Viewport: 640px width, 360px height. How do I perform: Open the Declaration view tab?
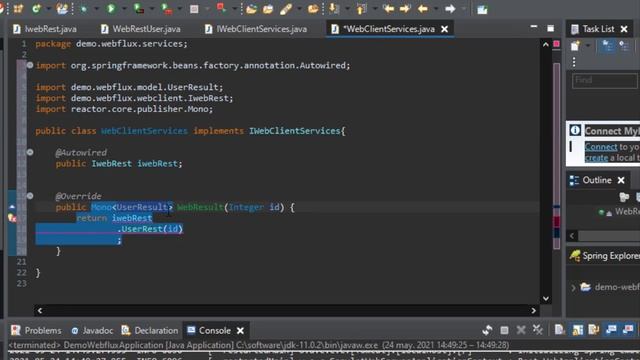pyautogui.click(x=150, y=330)
